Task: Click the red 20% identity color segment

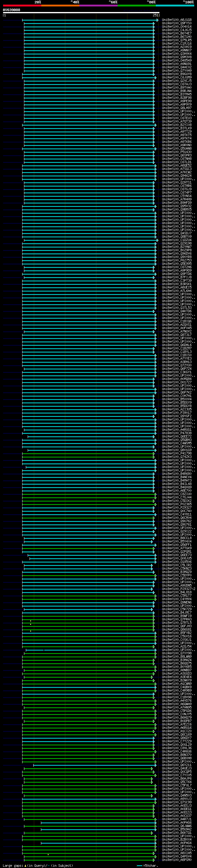Action: coord(22,6)
